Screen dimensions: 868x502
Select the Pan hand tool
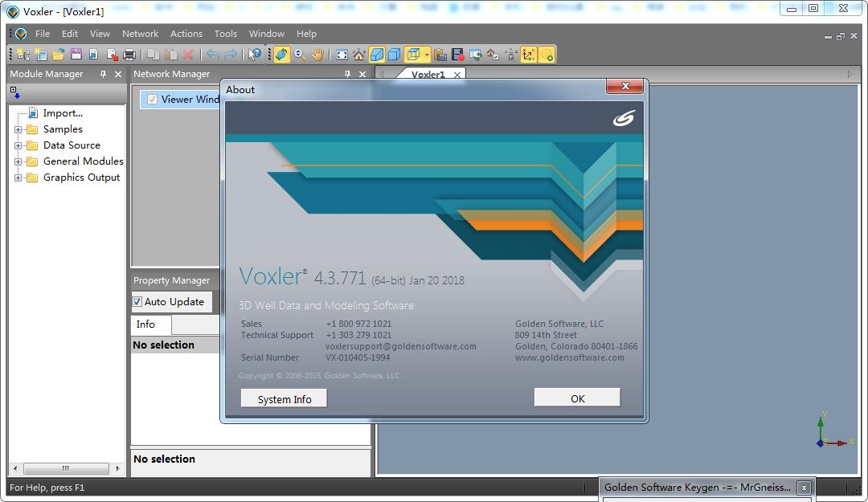pos(317,55)
